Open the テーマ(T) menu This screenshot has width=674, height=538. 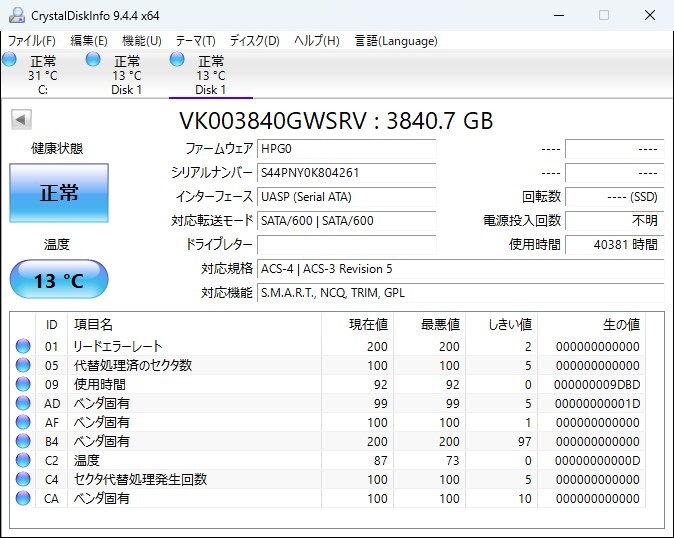[196, 41]
